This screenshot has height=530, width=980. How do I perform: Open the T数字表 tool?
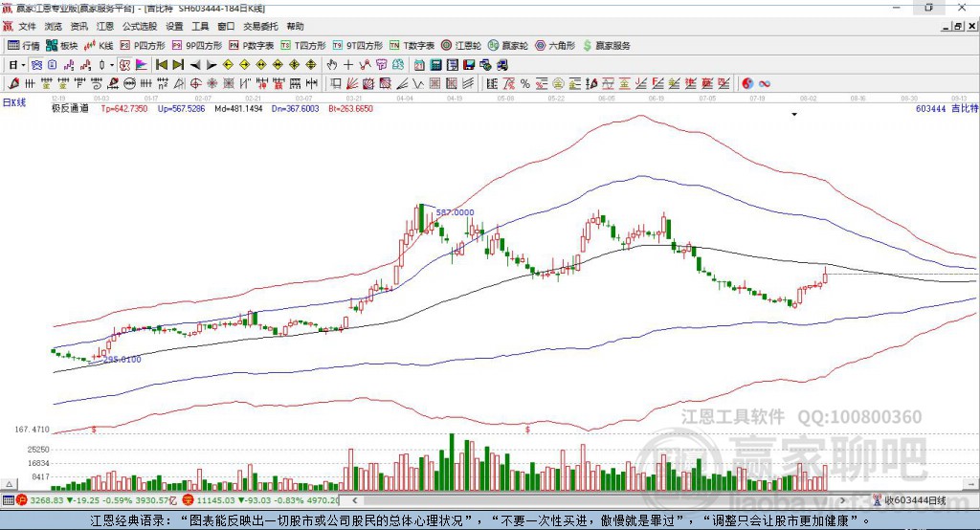412,46
